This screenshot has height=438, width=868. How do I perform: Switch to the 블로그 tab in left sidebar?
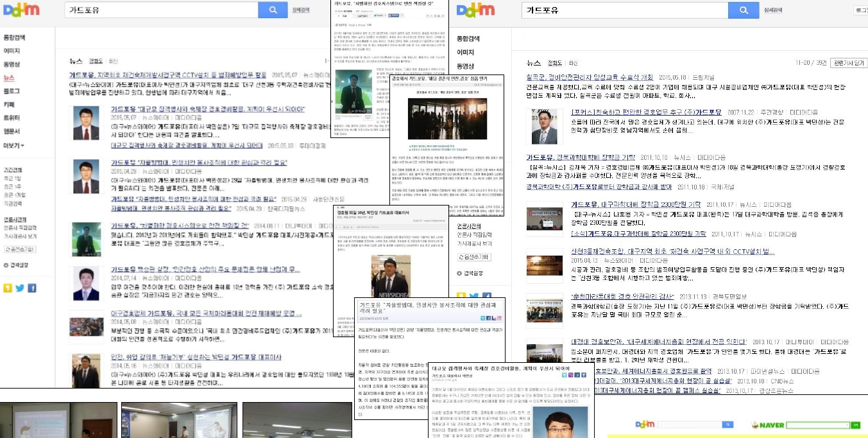coord(12,91)
